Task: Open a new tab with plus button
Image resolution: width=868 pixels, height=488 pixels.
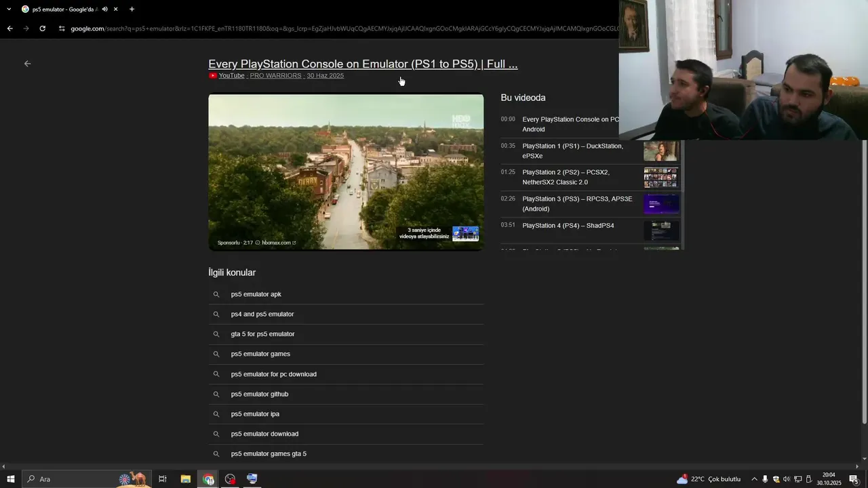Action: click(x=132, y=9)
